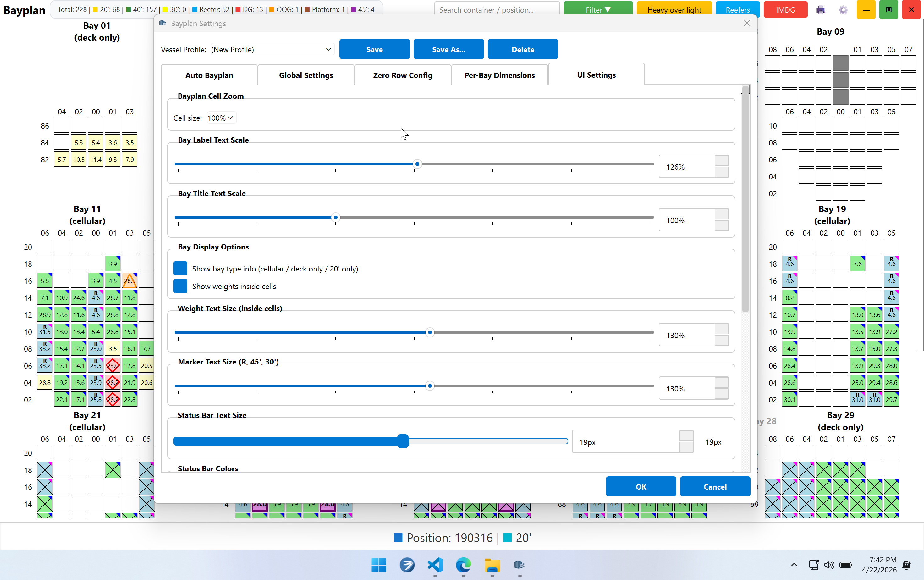Click the Bayplan app icon in the taskbar
The width and height of the screenshot is (924, 580).
520,565
